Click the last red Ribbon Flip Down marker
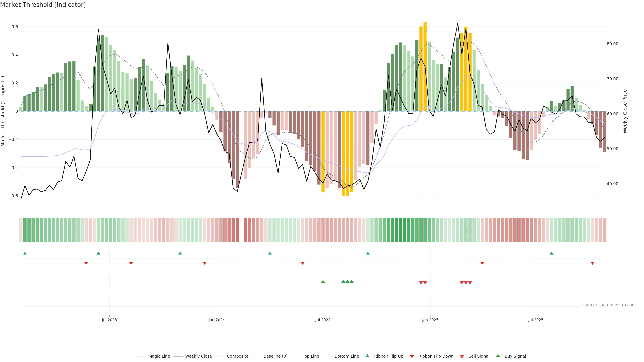This screenshot has height=362, width=644. 592,263
